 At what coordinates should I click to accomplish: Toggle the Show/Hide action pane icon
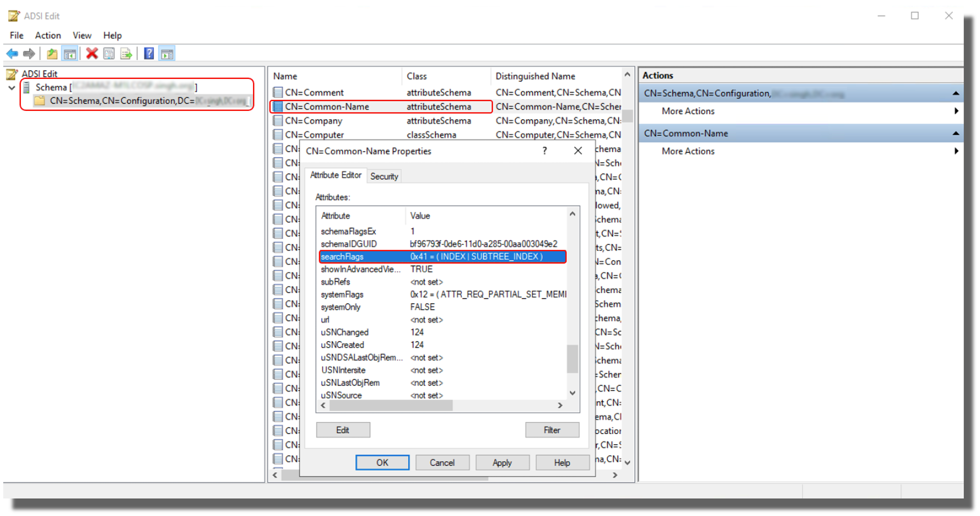[167, 53]
